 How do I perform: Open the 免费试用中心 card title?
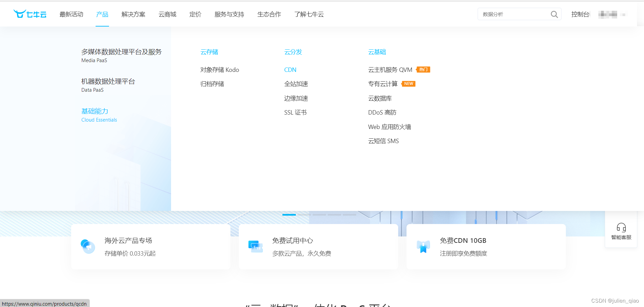pyautogui.click(x=292, y=240)
